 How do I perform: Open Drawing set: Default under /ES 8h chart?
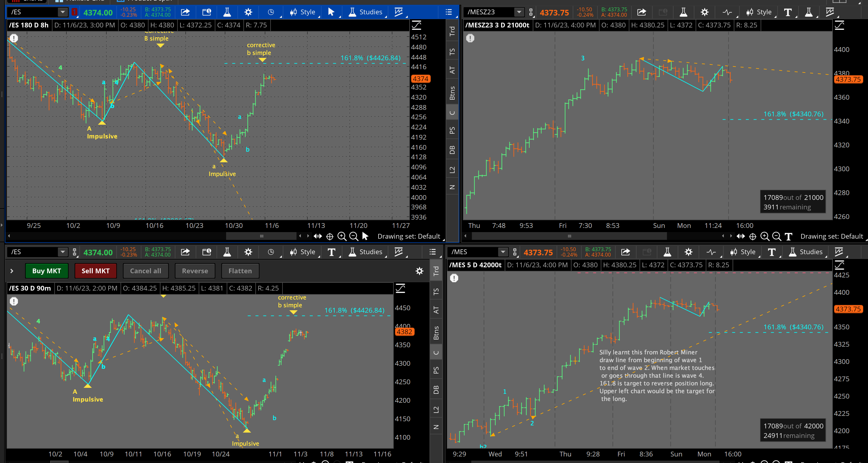point(408,236)
